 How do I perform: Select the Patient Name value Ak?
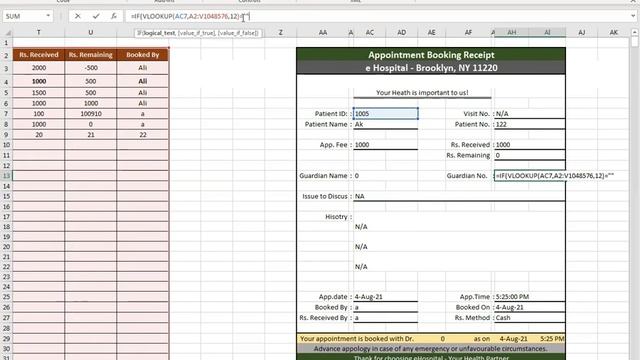pos(386,124)
